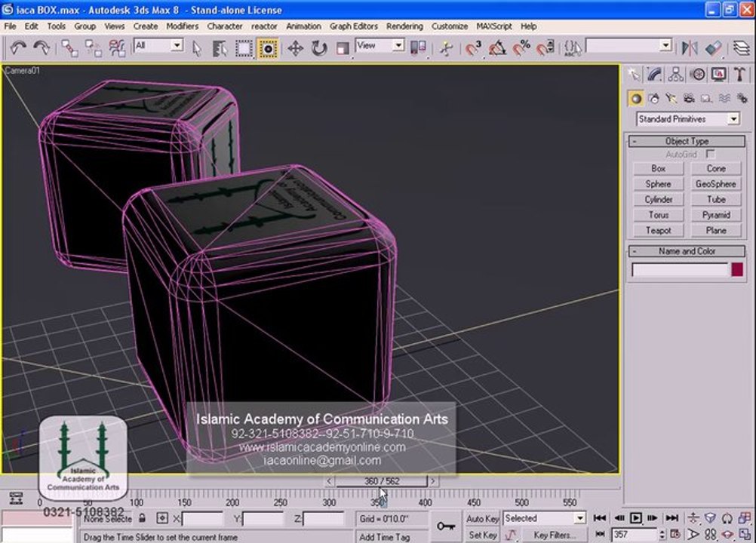Viewport: 756px width, 543px height.
Task: Click the Teapot primitive button
Action: [658, 230]
